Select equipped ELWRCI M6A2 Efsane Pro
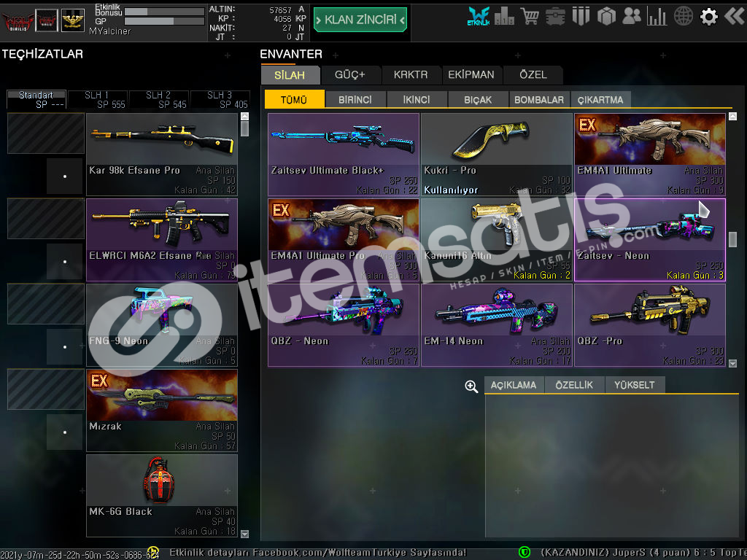This screenshot has width=747, height=560. click(162, 239)
